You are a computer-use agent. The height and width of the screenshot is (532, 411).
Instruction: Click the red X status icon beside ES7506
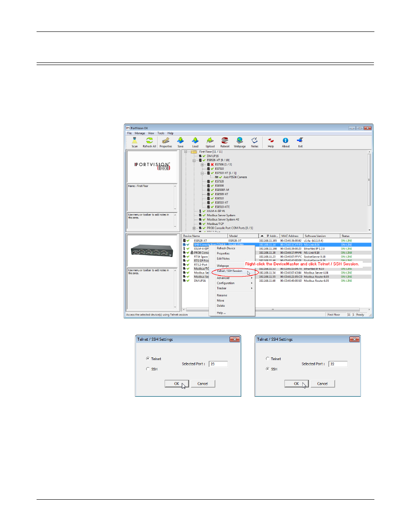(x=212, y=164)
